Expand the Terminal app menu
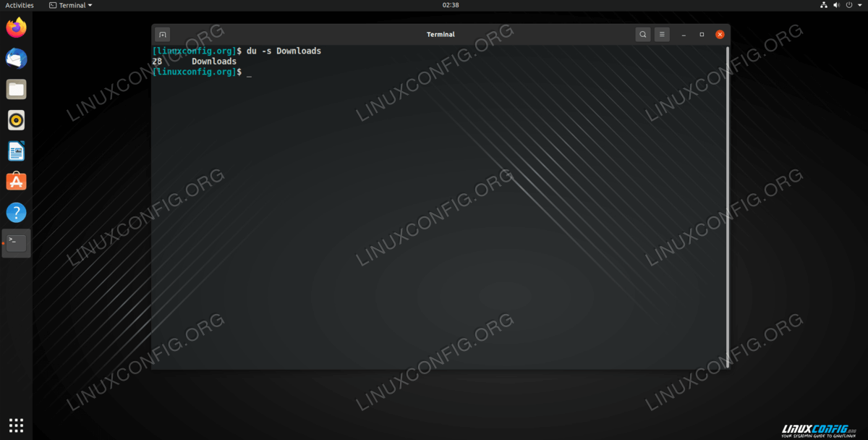 [71, 5]
